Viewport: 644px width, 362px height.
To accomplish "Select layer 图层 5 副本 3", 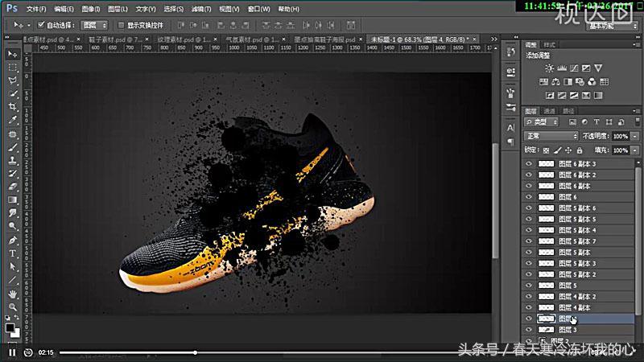I will 579,264.
